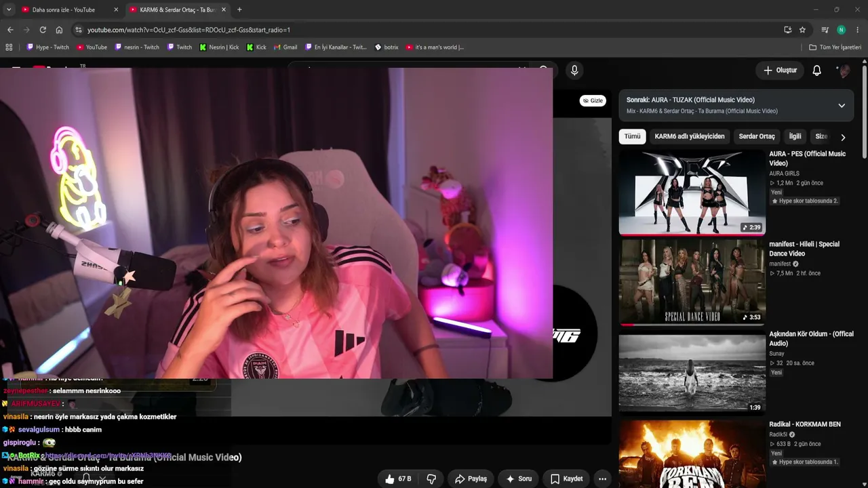Image resolution: width=868 pixels, height=488 pixels.
Task: Open the Twitch bookmark
Action: [179, 47]
